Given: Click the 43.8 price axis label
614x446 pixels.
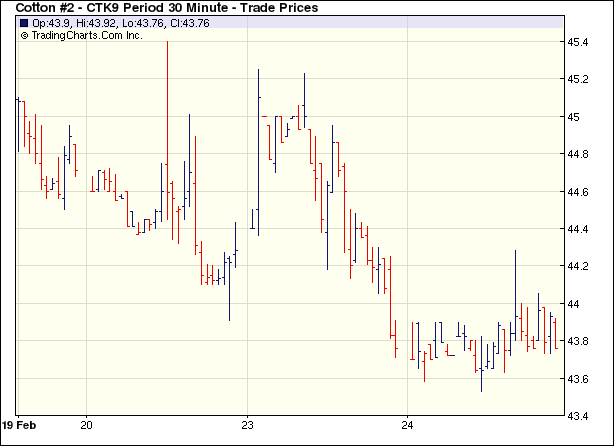Looking at the screenshot, I should coord(581,341).
